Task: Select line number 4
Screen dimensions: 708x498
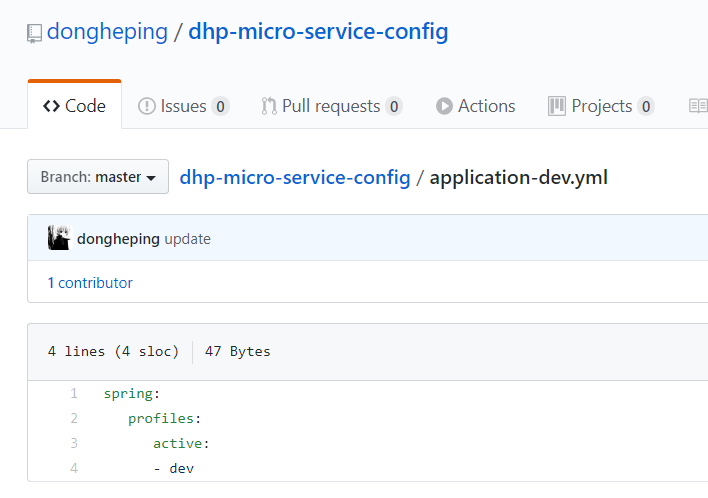Action: click(74, 468)
